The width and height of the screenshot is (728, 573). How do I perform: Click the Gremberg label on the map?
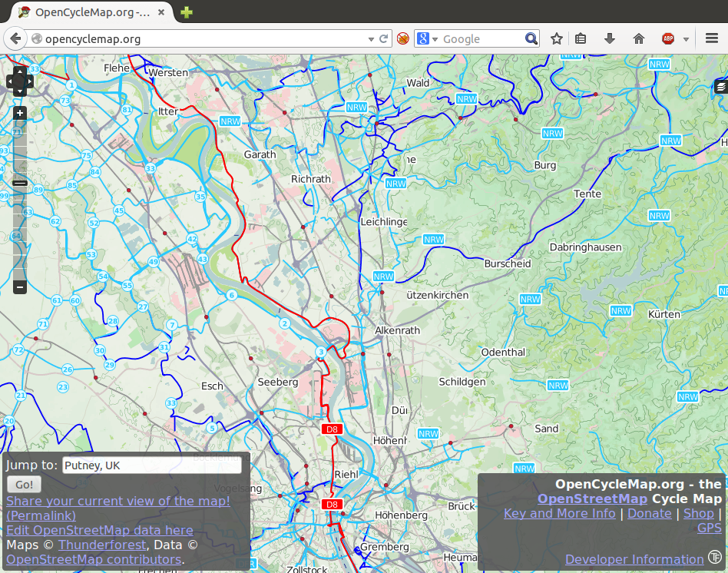pyautogui.click(x=385, y=547)
